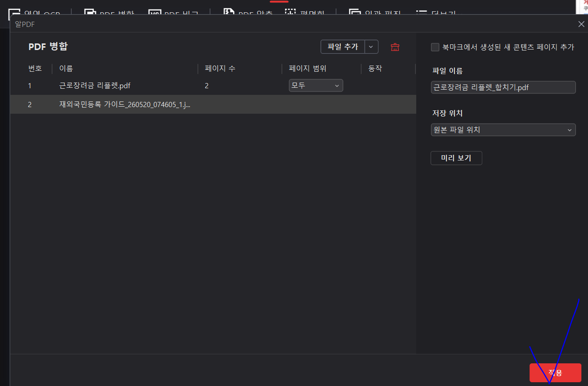Click the 평면화 flatten icon in background toolbar
The width and height of the screenshot is (588, 386).
[291, 12]
